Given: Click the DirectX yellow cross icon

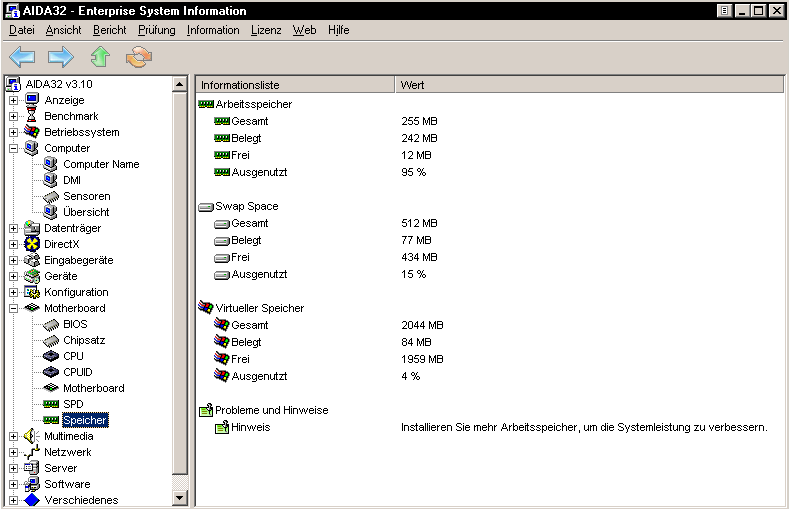Looking at the screenshot, I should pos(32,244).
